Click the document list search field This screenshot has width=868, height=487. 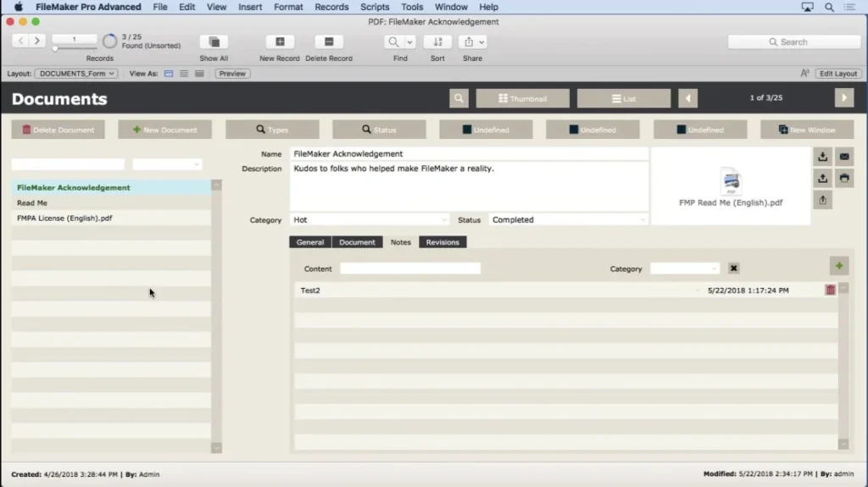(68, 164)
